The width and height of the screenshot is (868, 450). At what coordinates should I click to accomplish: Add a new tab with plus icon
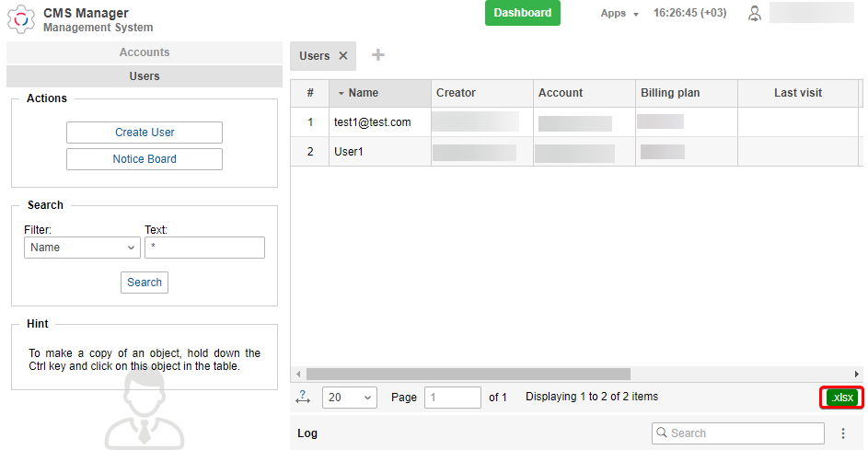(378, 55)
